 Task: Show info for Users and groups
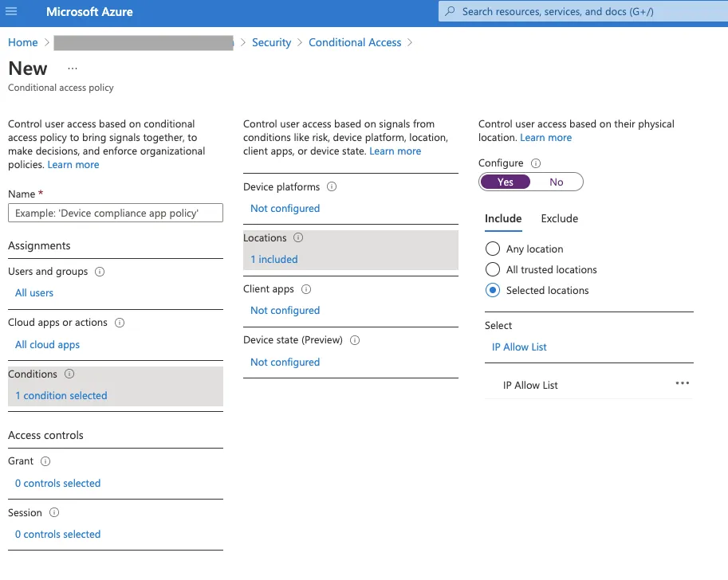click(100, 272)
